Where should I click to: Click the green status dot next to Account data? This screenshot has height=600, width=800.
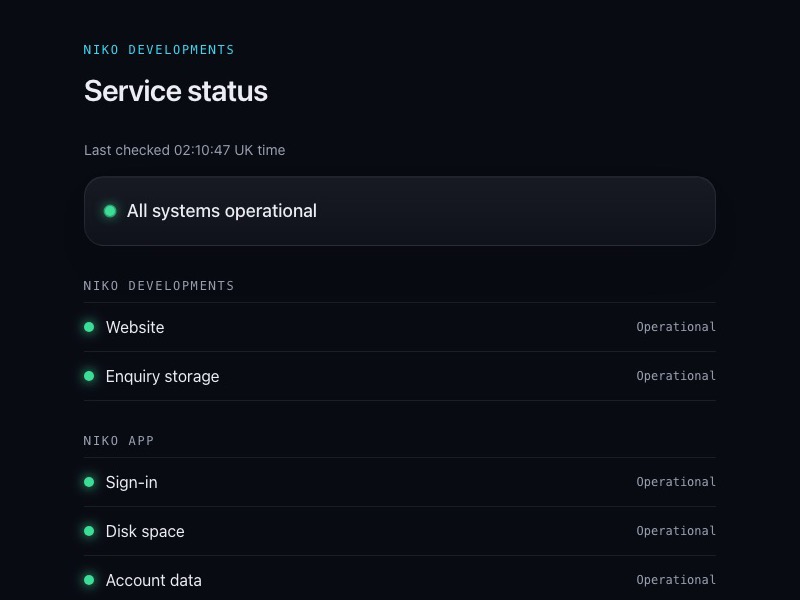89,580
